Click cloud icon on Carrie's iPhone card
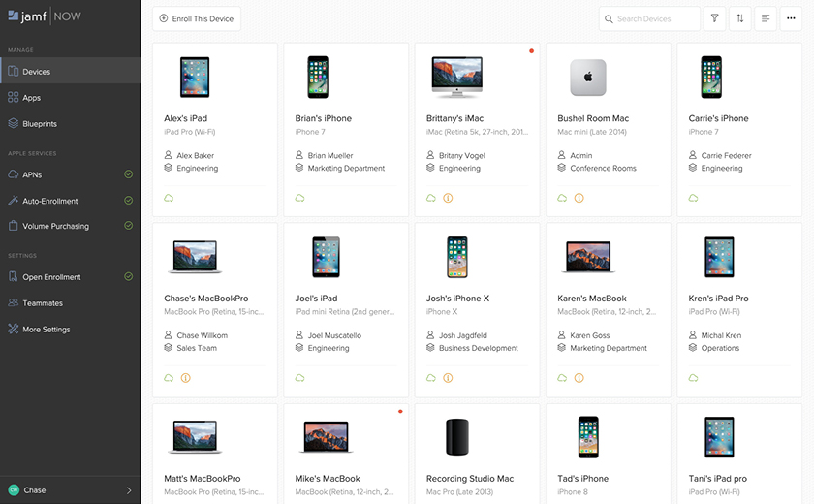Screen dimensions: 814x504 point(693,198)
